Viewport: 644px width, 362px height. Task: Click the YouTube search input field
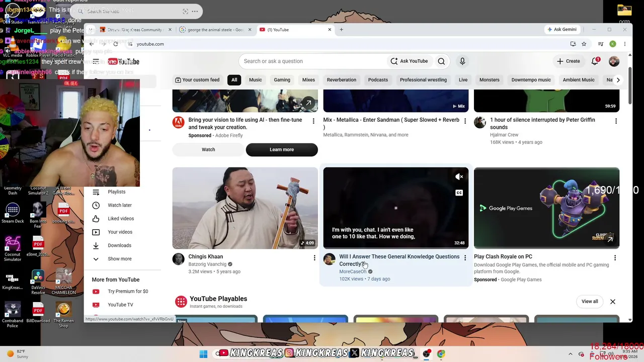click(x=312, y=61)
